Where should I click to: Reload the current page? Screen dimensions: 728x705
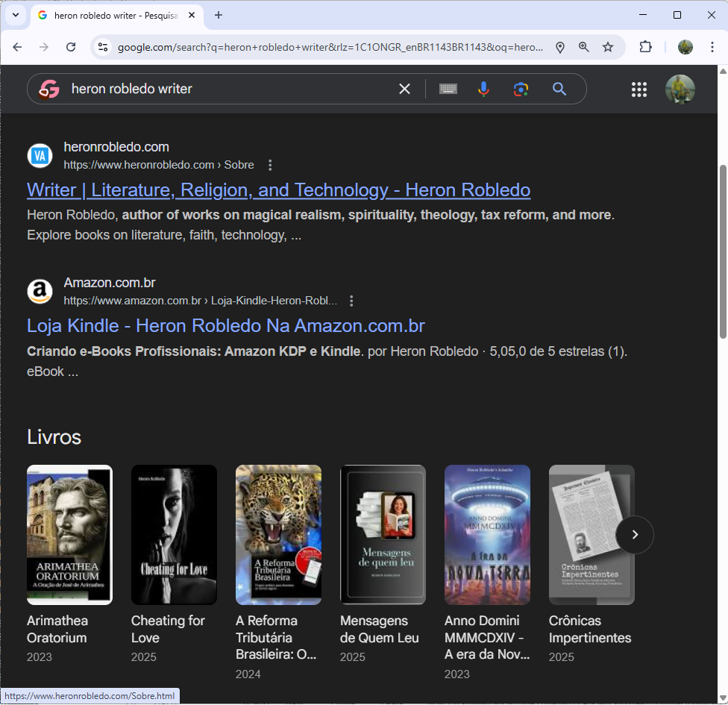click(71, 47)
